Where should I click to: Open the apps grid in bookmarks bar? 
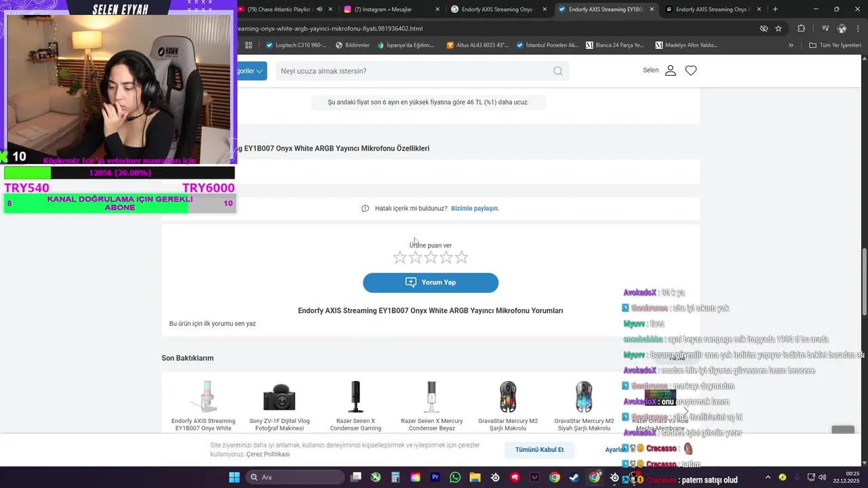[249, 45]
